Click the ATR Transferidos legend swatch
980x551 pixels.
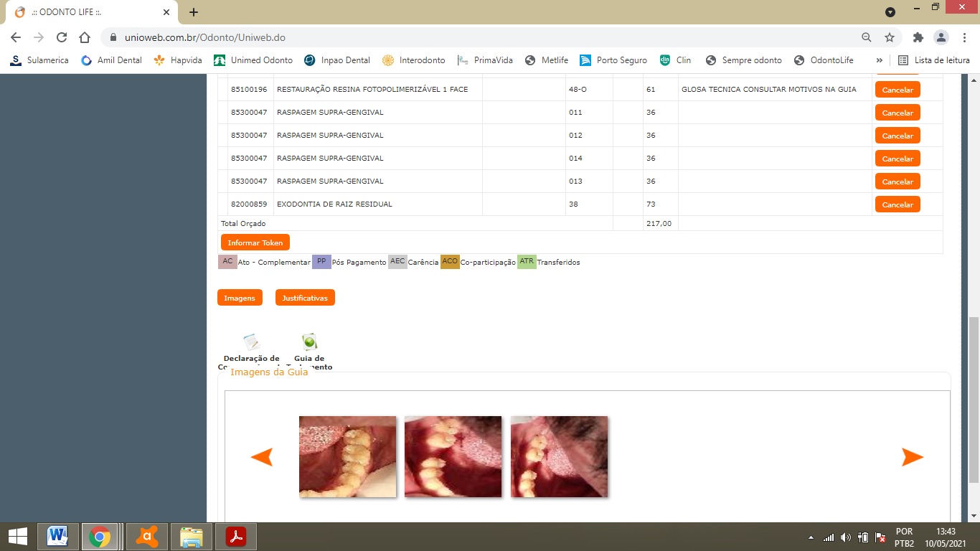point(527,262)
